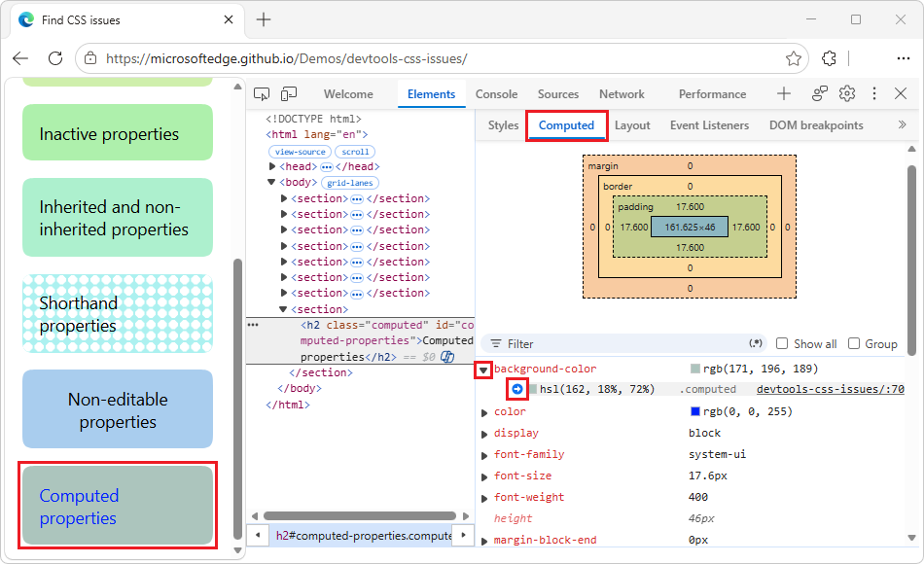Open the Network tab

(x=622, y=94)
